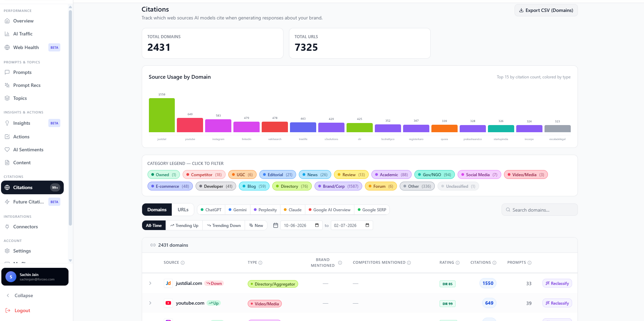This screenshot has height=321, width=644.
Task: Toggle the Perplexity model filter
Action: pyautogui.click(x=265, y=210)
